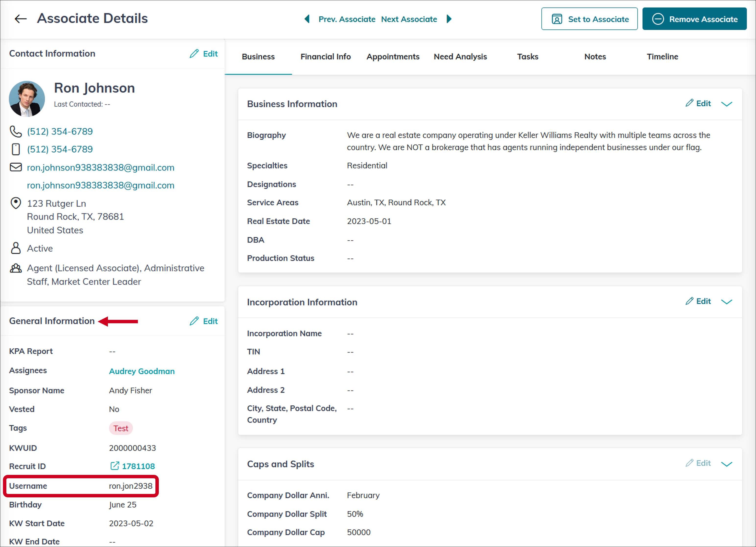Click the Remove Associate button
This screenshot has width=756, height=547.
click(694, 19)
